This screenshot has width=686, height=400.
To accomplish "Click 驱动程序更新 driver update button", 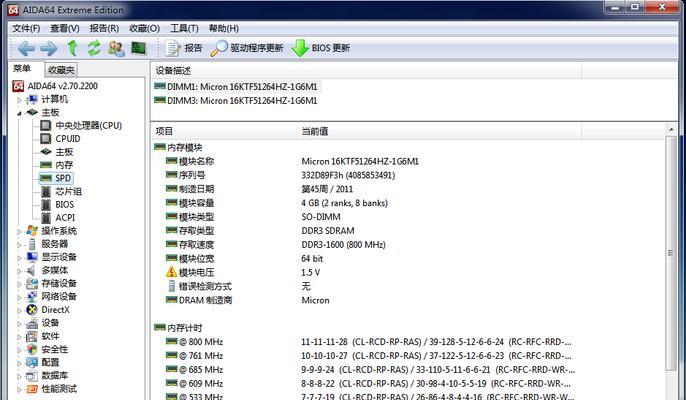I will click(247, 48).
